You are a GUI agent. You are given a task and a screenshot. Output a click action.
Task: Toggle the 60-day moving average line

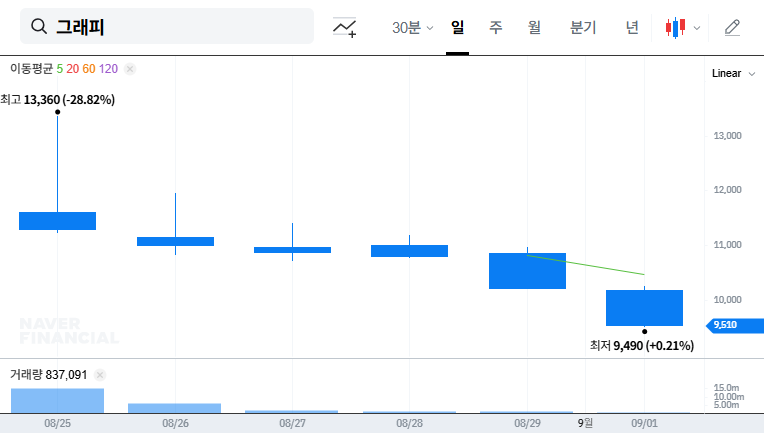[x=89, y=69]
